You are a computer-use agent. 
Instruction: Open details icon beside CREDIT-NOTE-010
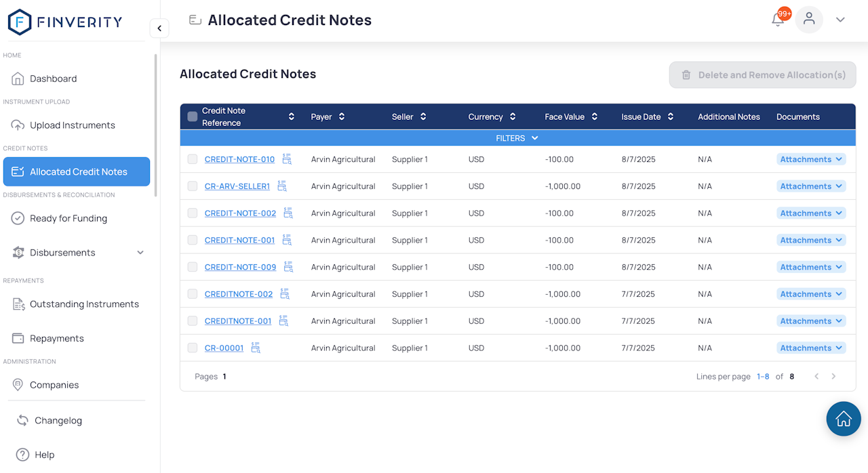[287, 159]
